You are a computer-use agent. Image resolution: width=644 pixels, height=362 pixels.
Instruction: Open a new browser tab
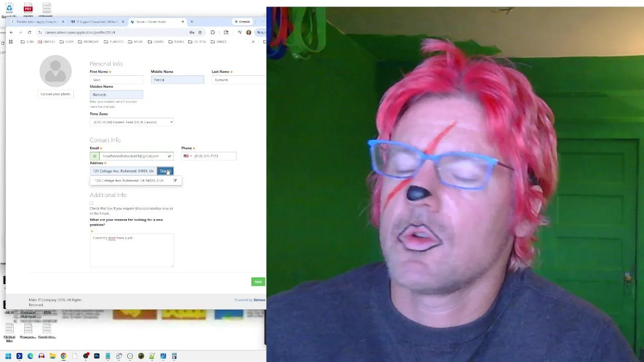click(192, 22)
